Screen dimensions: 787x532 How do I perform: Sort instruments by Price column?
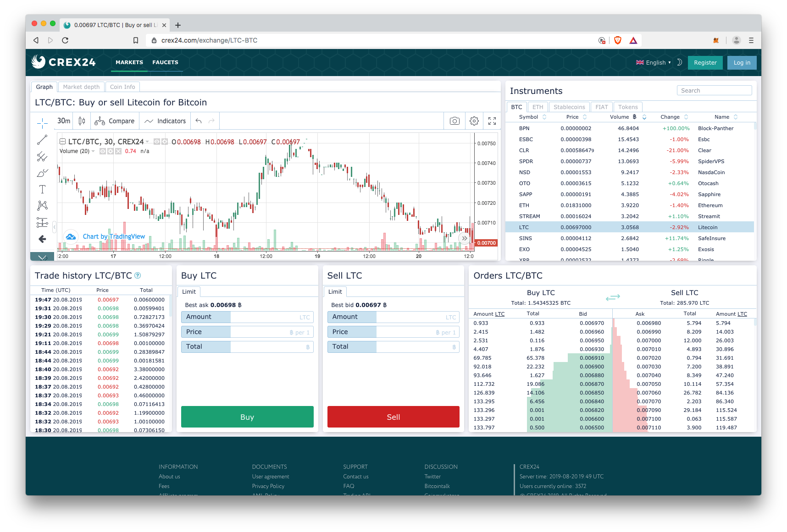click(x=576, y=117)
